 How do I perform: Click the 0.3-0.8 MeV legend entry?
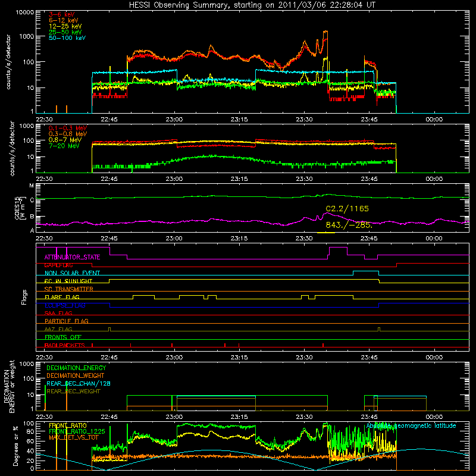tap(68, 134)
